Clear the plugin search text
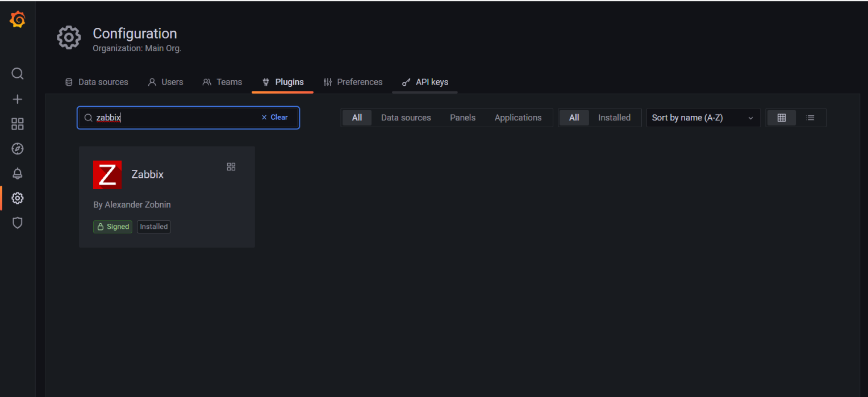Image resolution: width=868 pixels, height=397 pixels. (x=275, y=118)
